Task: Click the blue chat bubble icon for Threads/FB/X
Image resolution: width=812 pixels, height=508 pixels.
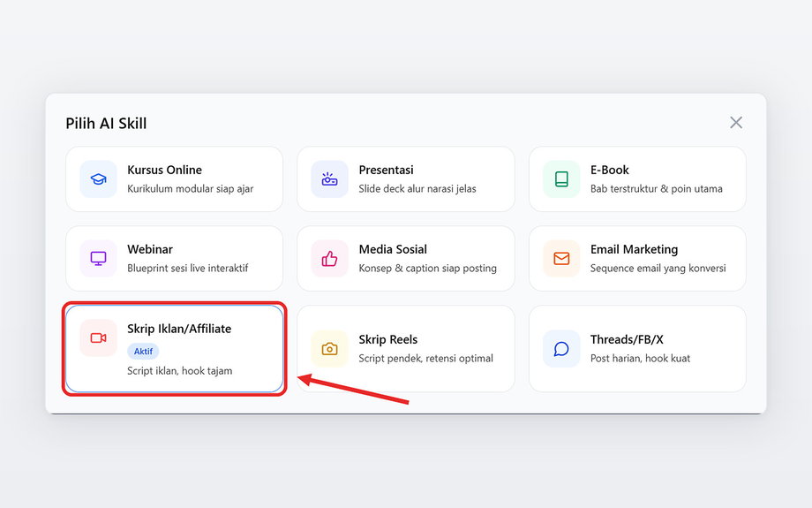Action: pos(561,348)
